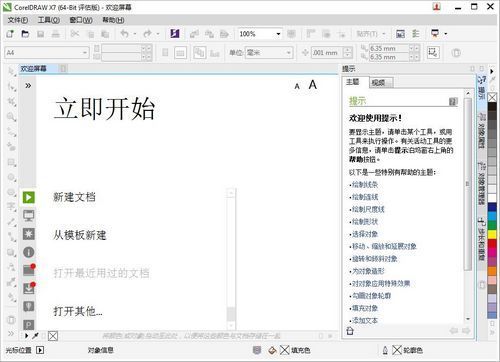Click the Welcome screen icon beside Options

coord(400,34)
